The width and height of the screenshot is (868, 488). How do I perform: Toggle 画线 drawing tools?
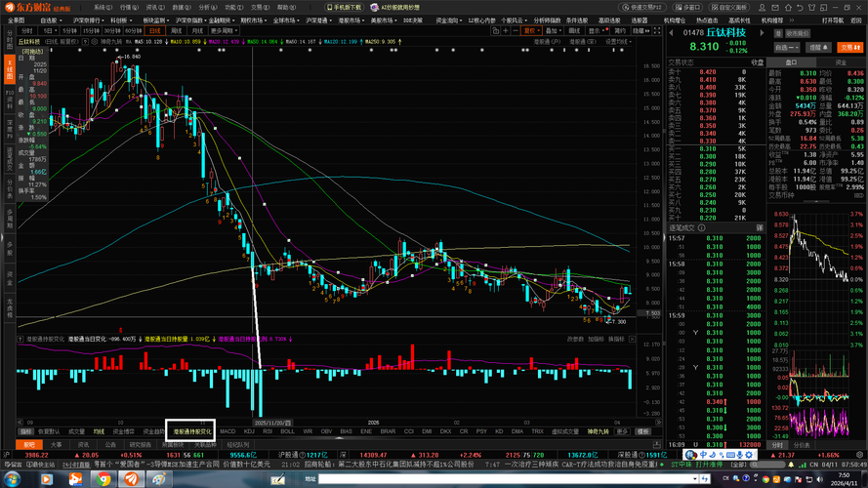(574, 31)
